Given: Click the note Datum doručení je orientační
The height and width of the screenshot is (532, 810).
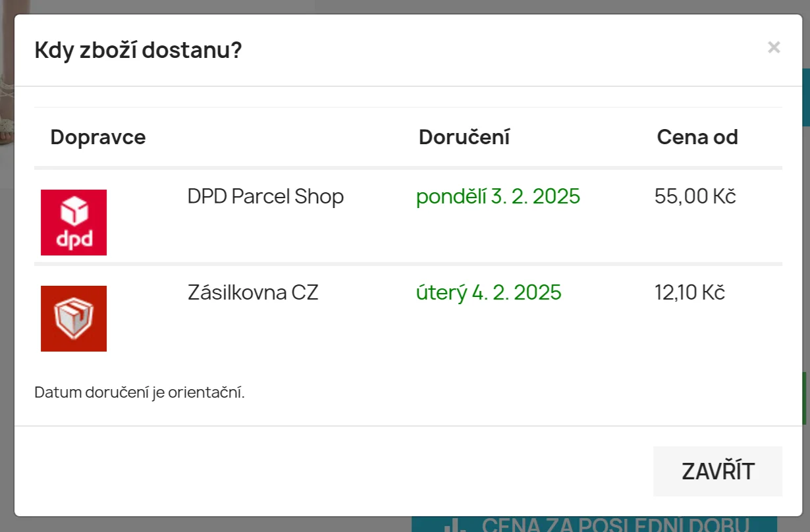Looking at the screenshot, I should tap(140, 393).
